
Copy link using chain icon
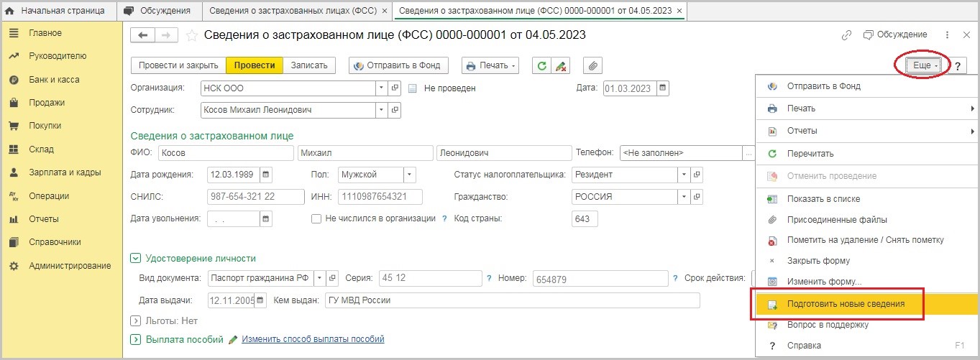coord(846,35)
